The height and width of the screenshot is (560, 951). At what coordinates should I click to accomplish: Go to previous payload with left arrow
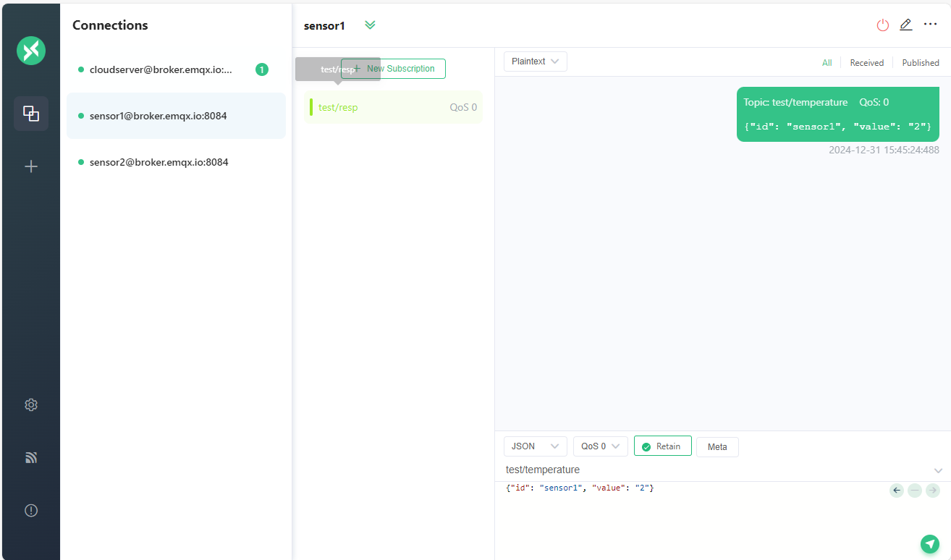897,491
